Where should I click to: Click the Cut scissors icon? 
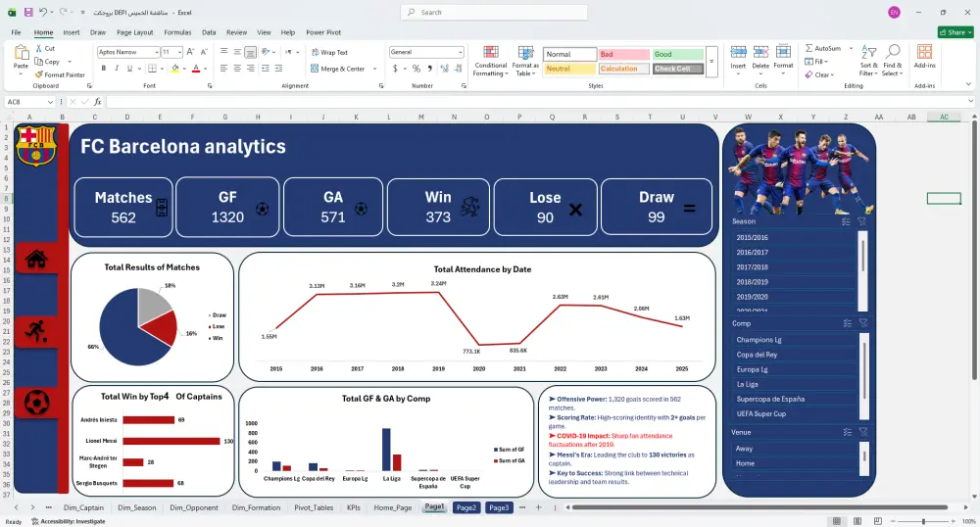pyautogui.click(x=39, y=48)
